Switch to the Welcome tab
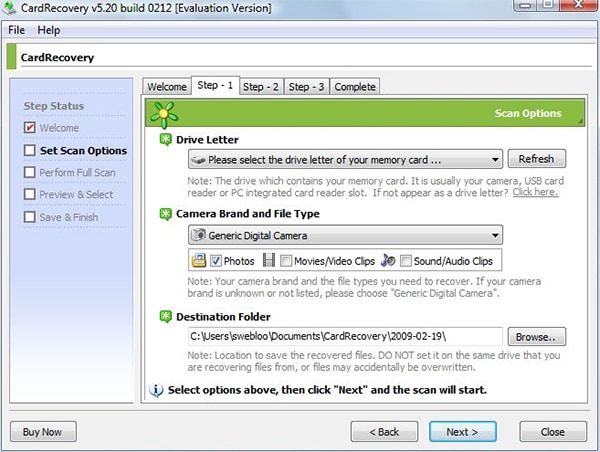600x452 pixels. point(167,86)
